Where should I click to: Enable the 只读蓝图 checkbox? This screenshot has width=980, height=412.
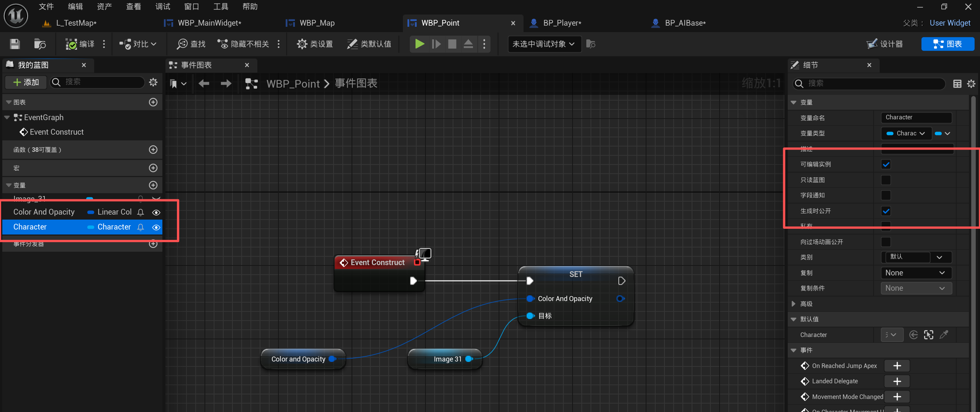tap(885, 180)
